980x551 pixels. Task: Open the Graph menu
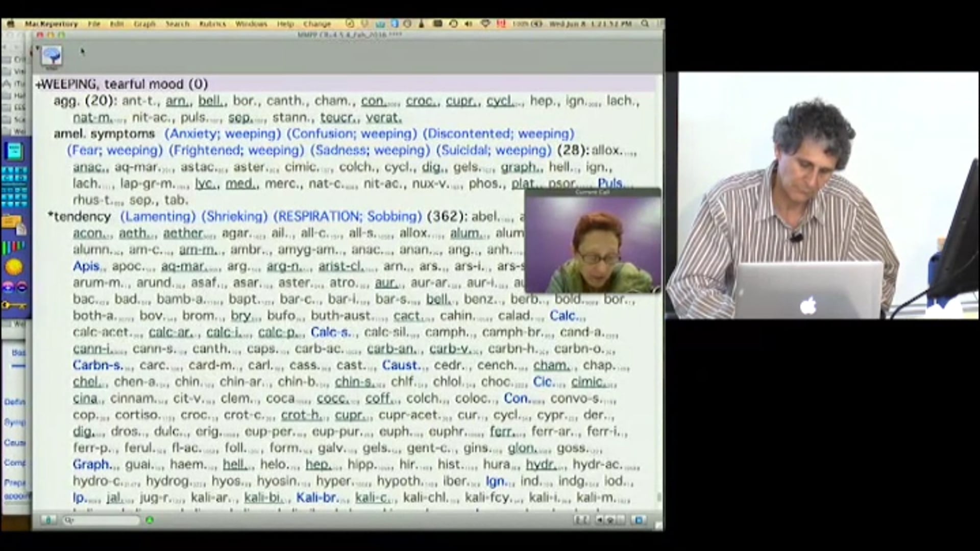144,24
